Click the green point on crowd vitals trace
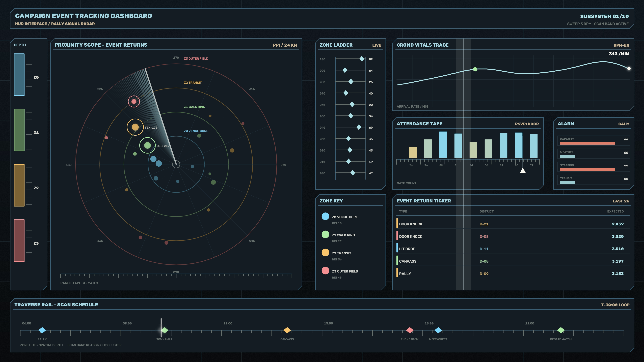644x362 pixels. tap(475, 69)
